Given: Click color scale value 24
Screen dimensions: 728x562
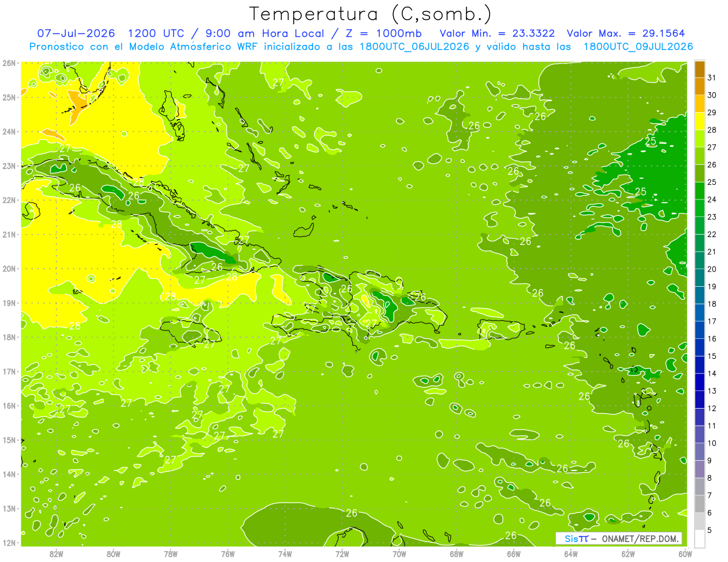Looking at the screenshot, I should click(712, 199).
